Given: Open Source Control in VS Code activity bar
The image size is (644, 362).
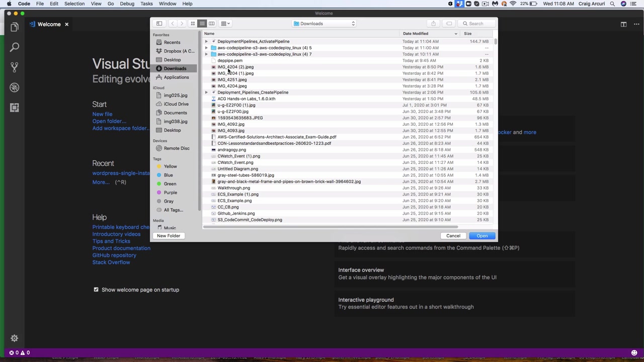Looking at the screenshot, I should [14, 67].
